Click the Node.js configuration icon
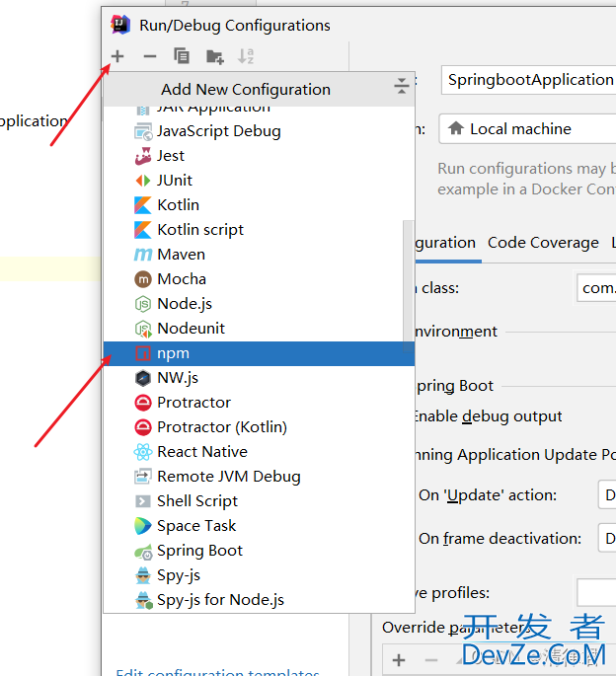 click(x=143, y=304)
